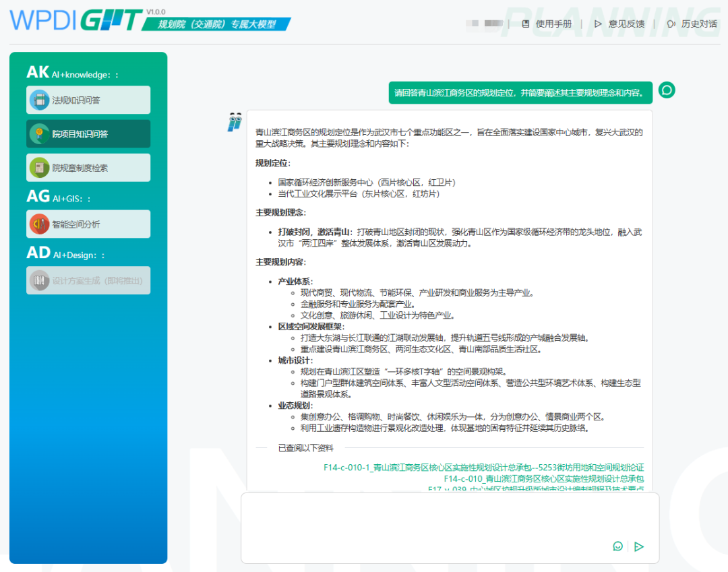The height and width of the screenshot is (572, 728).
Task: Click '主要规划理念:' heading in answer
Action: point(281,212)
